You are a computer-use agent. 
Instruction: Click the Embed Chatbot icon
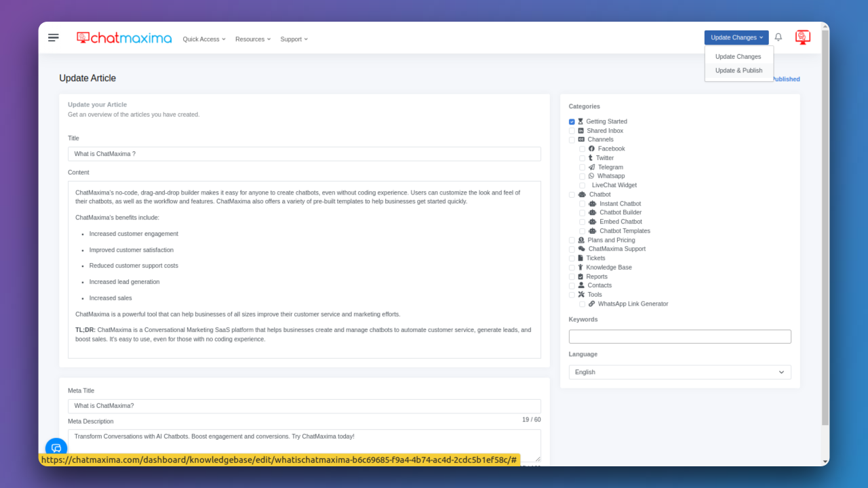592,222
